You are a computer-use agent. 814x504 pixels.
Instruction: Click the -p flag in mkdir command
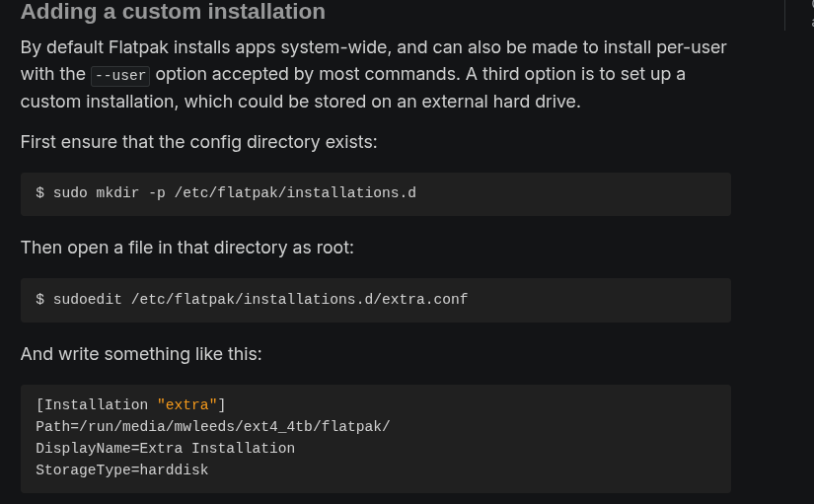(x=156, y=193)
